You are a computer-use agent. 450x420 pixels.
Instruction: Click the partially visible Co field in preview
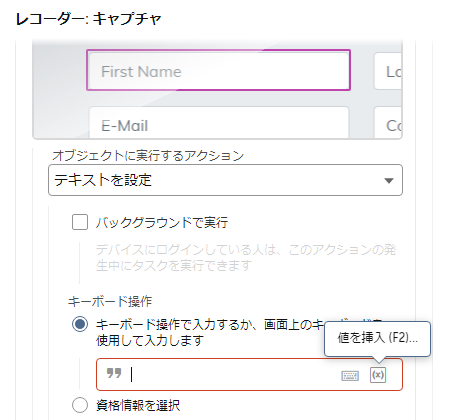[388, 122]
